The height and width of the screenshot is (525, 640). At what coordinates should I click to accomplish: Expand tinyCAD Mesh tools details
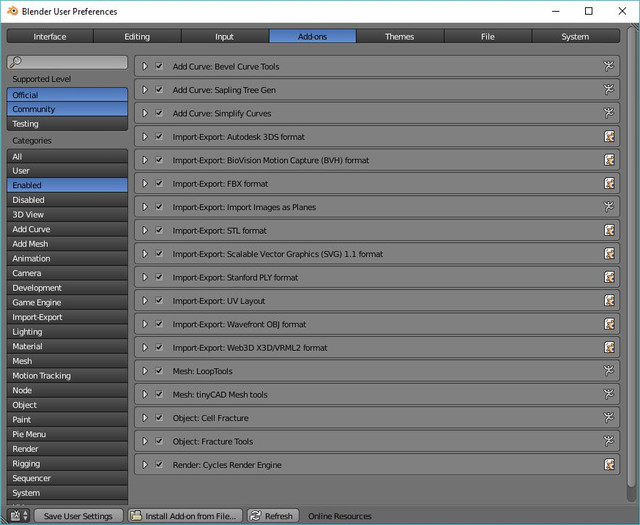point(144,394)
